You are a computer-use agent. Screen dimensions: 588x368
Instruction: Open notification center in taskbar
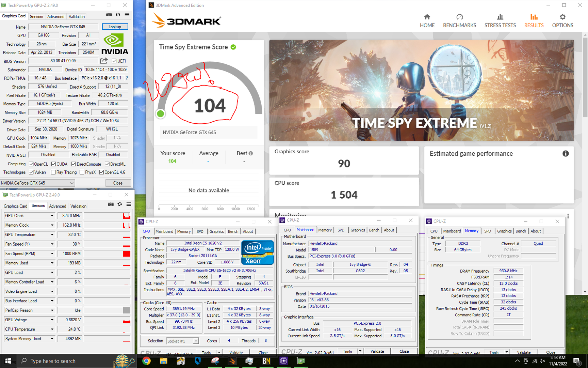pos(576,361)
